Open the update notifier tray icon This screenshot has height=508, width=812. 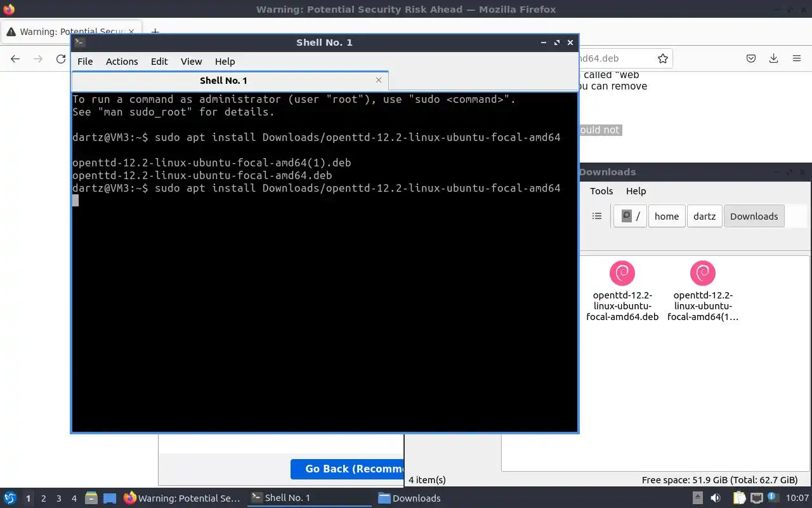click(x=773, y=498)
